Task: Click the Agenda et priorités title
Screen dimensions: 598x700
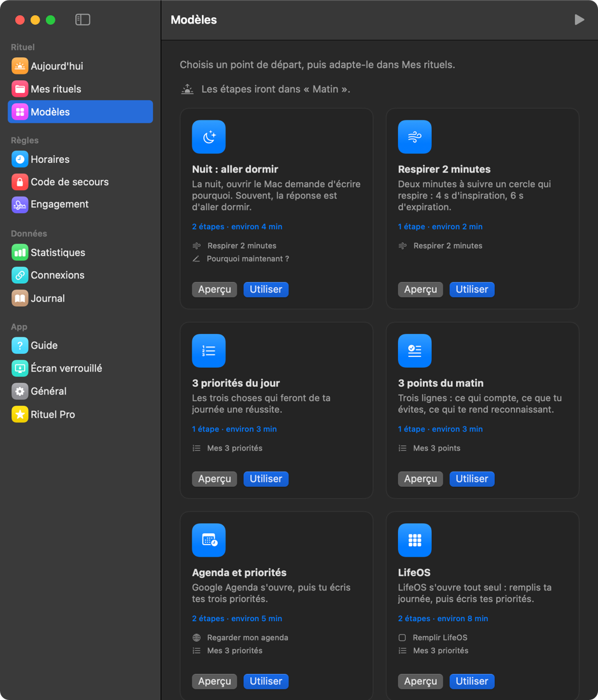Action: 239,572
